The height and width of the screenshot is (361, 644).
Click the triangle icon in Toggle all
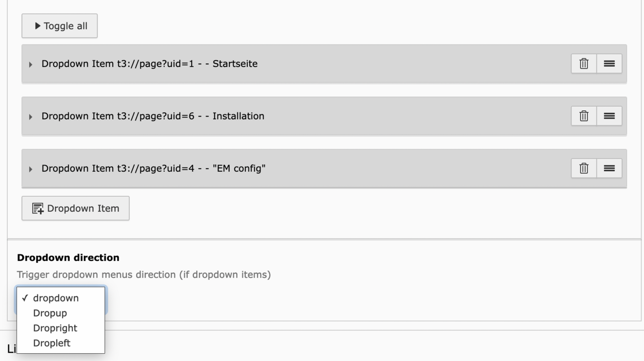(x=38, y=26)
